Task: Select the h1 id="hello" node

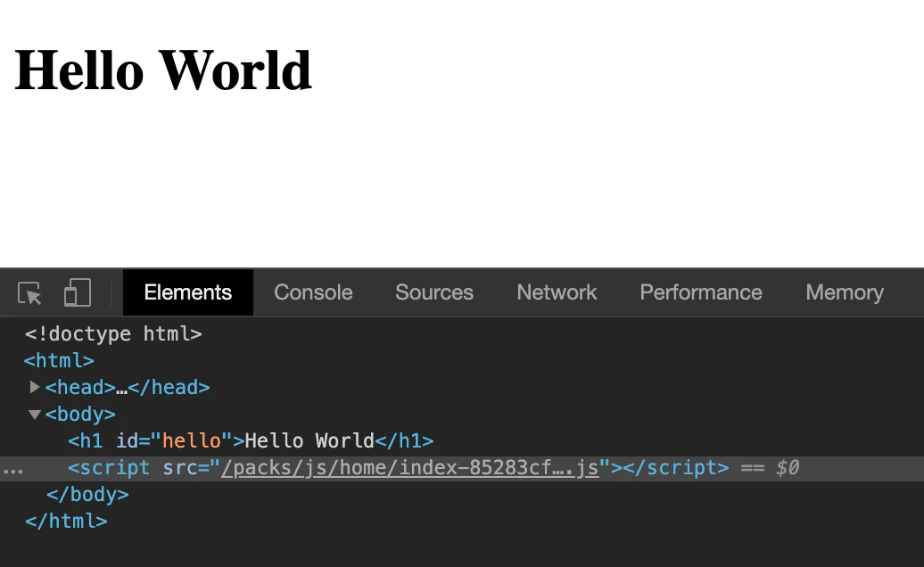Action: click(x=251, y=441)
